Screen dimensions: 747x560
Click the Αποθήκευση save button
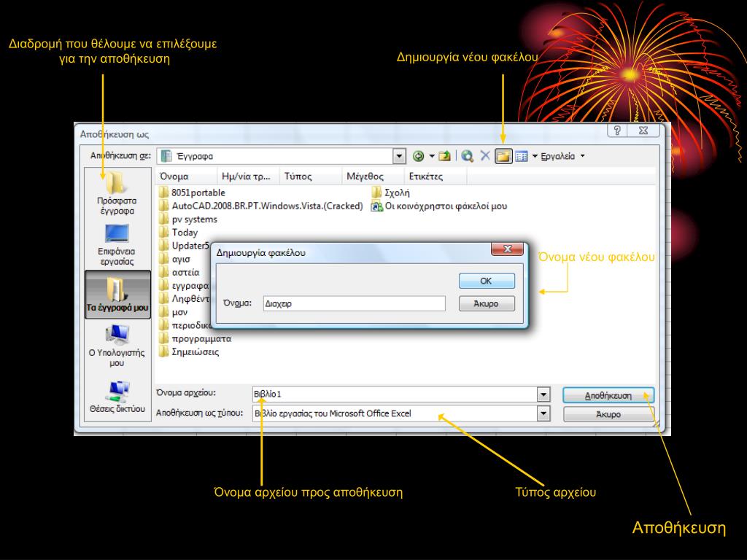(608, 396)
